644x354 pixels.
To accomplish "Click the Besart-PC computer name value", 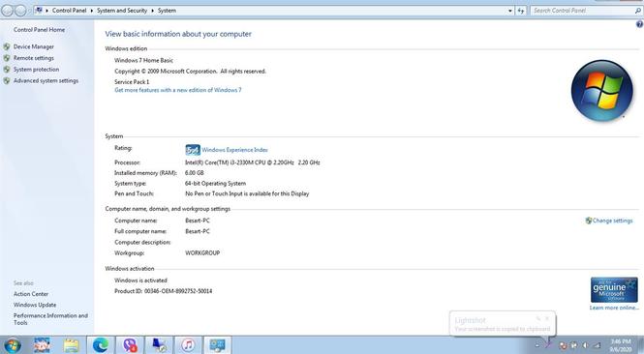I will (198, 221).
